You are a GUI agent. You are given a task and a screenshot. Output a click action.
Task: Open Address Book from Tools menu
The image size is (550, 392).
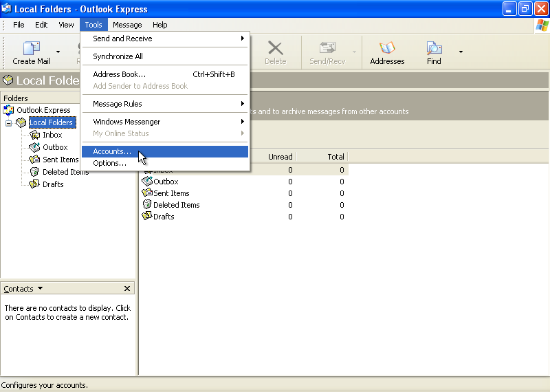(x=165, y=74)
